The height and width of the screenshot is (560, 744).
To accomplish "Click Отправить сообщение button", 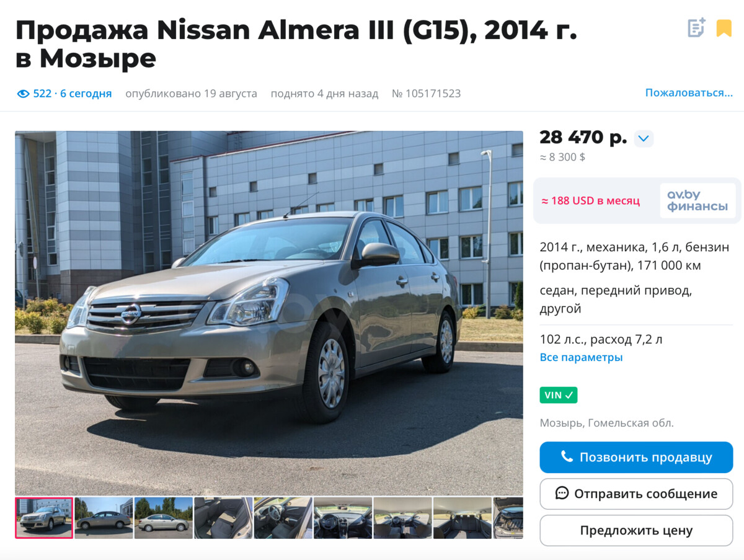I will (636, 494).
